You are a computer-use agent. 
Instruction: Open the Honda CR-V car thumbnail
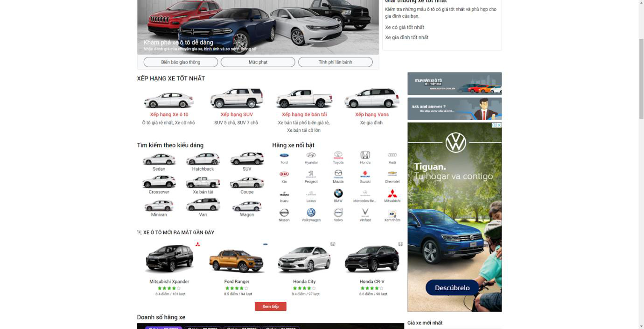(372, 259)
